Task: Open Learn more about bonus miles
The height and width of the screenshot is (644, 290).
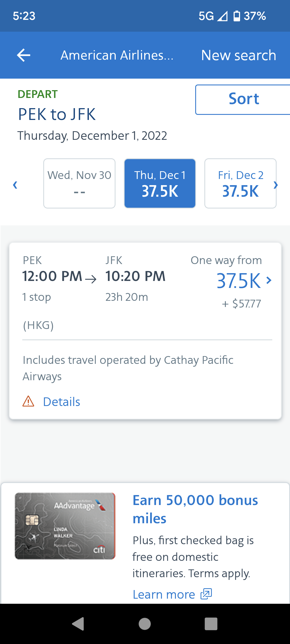Action: (x=164, y=594)
